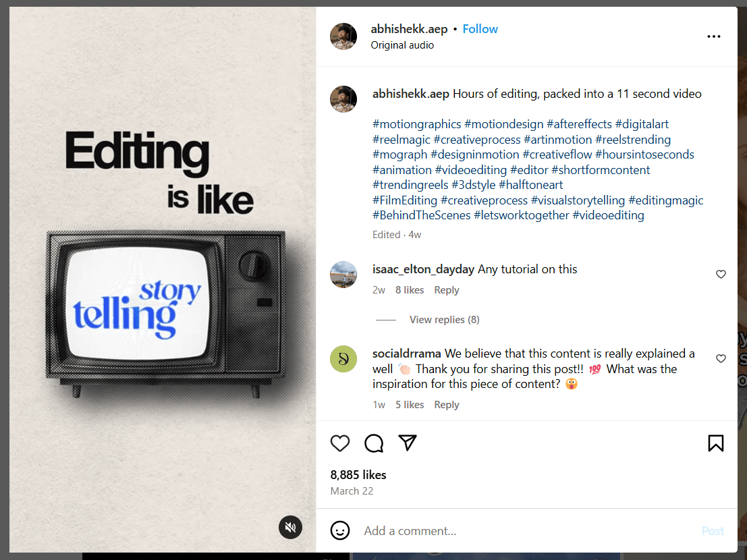Toggle like on isaac_elton_dayday's comment
The height and width of the screenshot is (560, 747).
click(x=721, y=274)
